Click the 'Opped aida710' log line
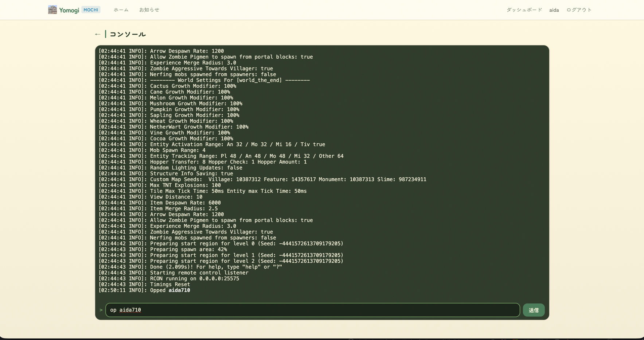The image size is (644, 340). 144,290
